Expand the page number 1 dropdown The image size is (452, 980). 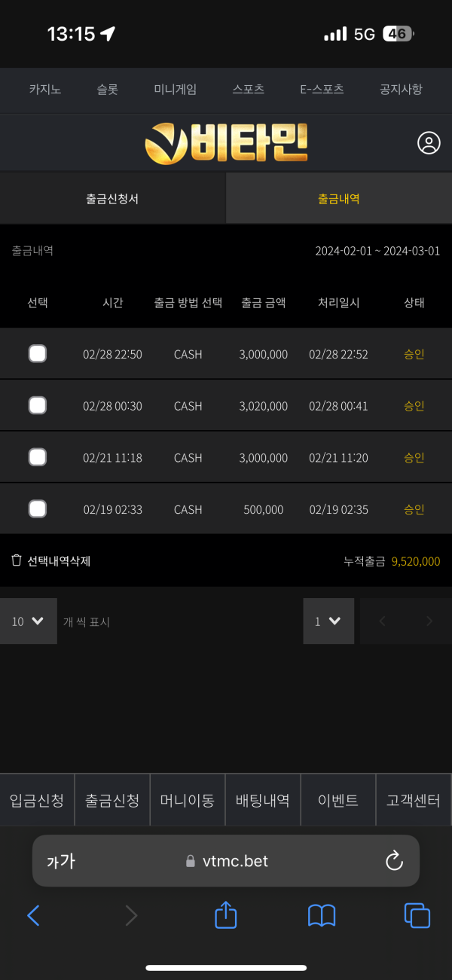pyautogui.click(x=328, y=621)
